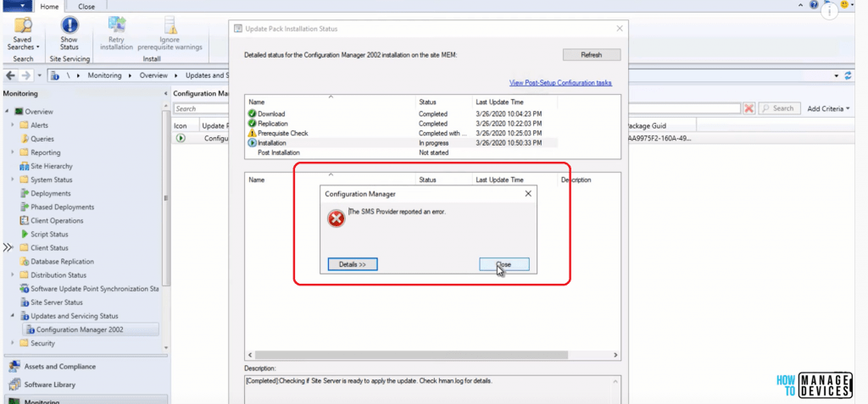Select the Phased Deployments icon
Image resolution: width=868 pixels, height=404 pixels.
[24, 207]
